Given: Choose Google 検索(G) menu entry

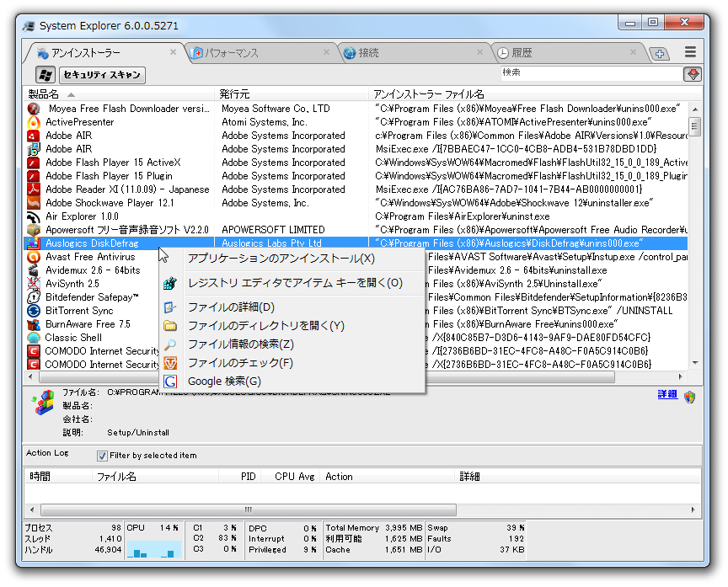Looking at the screenshot, I should click(x=292, y=382).
